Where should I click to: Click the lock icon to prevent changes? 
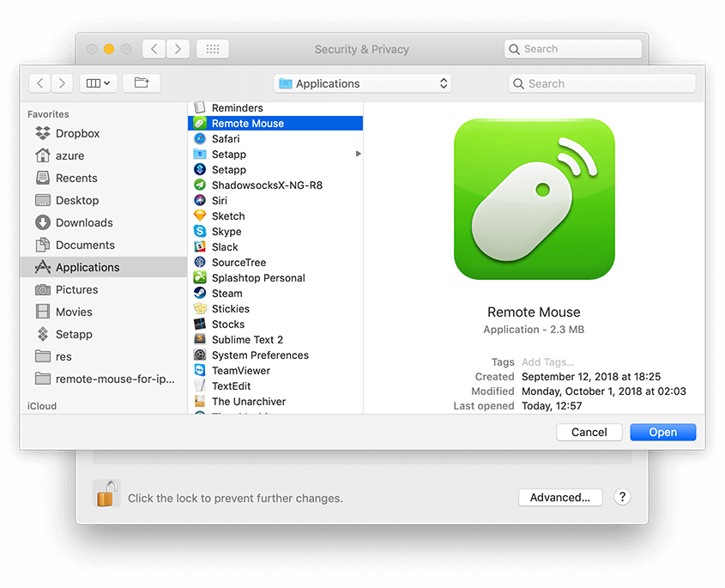[x=106, y=494]
